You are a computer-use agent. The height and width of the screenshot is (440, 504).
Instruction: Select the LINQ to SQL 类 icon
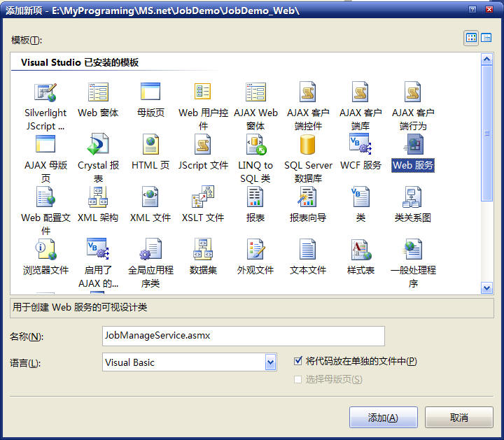pos(256,144)
